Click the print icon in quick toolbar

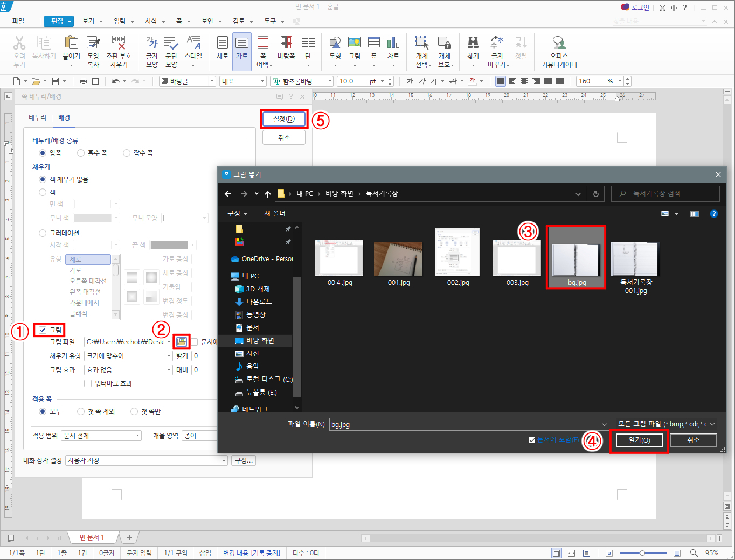point(84,81)
